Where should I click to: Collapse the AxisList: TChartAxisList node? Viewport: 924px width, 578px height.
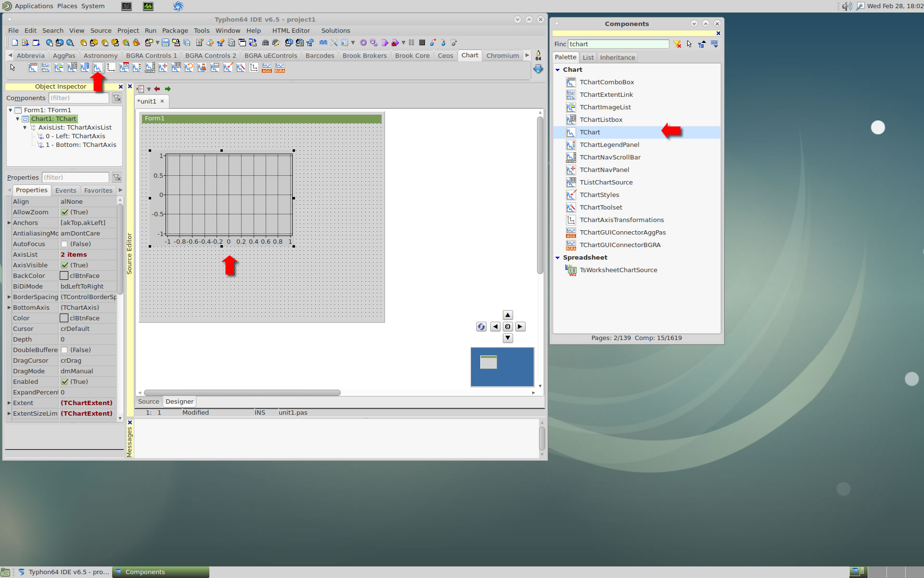[x=25, y=128]
